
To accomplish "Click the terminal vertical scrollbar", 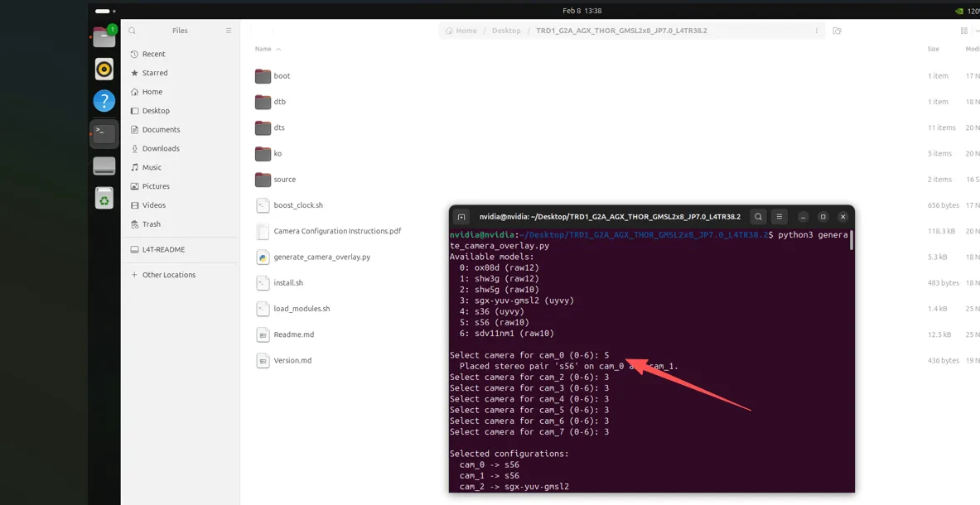I will 852,240.
